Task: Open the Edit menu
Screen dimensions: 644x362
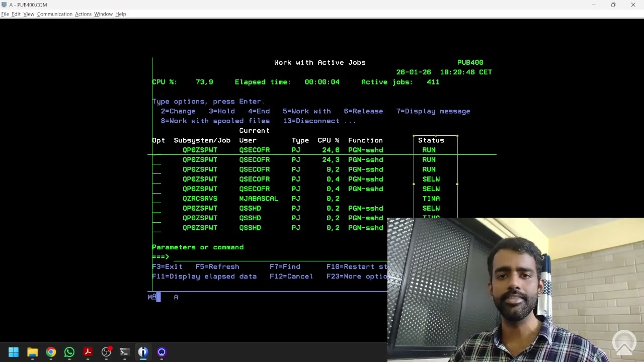Action: [x=16, y=14]
